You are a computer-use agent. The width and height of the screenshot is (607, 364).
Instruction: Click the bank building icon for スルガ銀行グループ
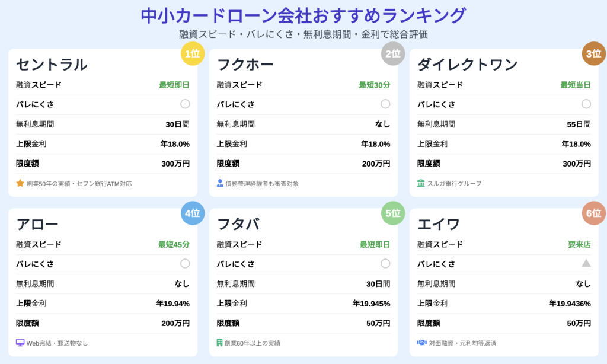click(x=421, y=183)
